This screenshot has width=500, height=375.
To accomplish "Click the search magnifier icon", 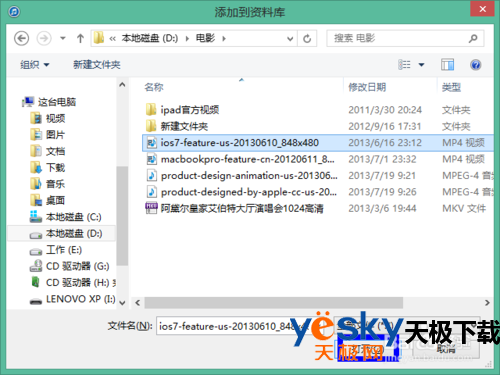I will point(473,38).
